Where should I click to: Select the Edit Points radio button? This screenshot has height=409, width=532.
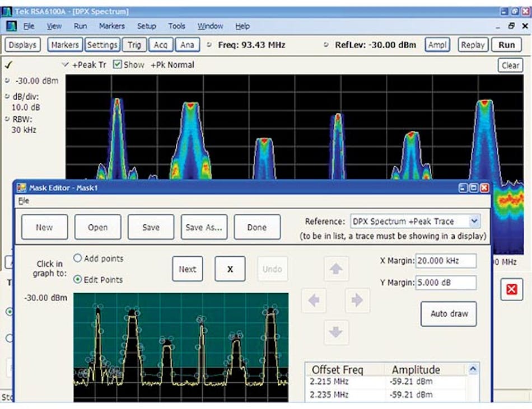click(x=77, y=279)
